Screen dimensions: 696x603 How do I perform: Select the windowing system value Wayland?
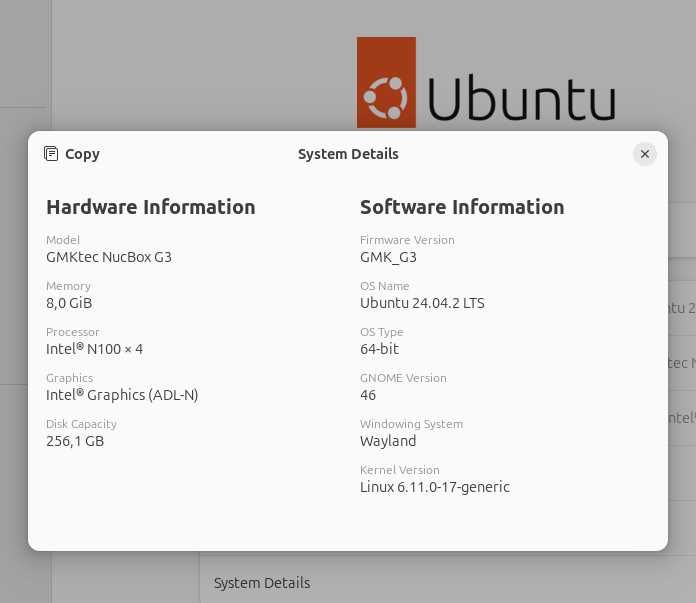tap(388, 441)
